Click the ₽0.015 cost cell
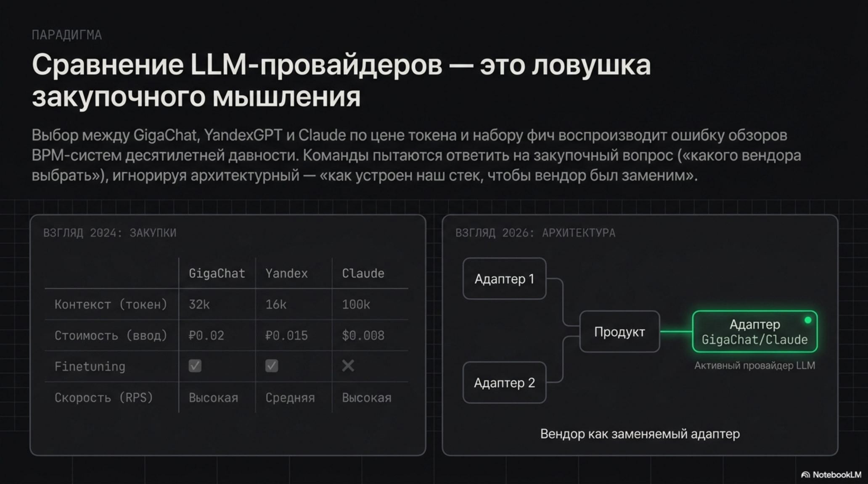 [x=286, y=335]
